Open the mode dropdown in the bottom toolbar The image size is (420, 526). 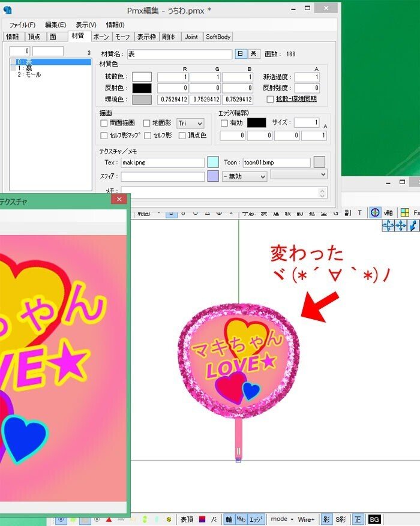point(282,519)
